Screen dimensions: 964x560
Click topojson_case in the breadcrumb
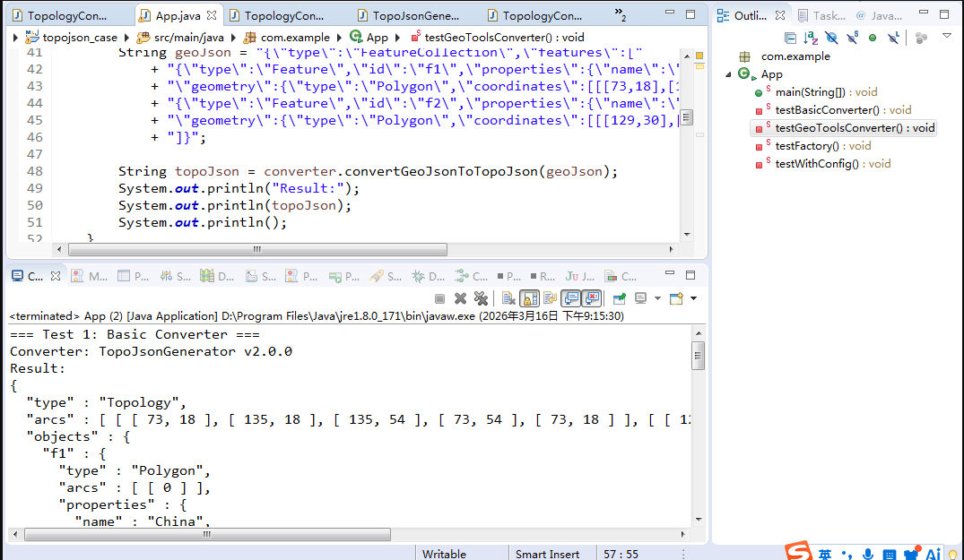pos(79,38)
